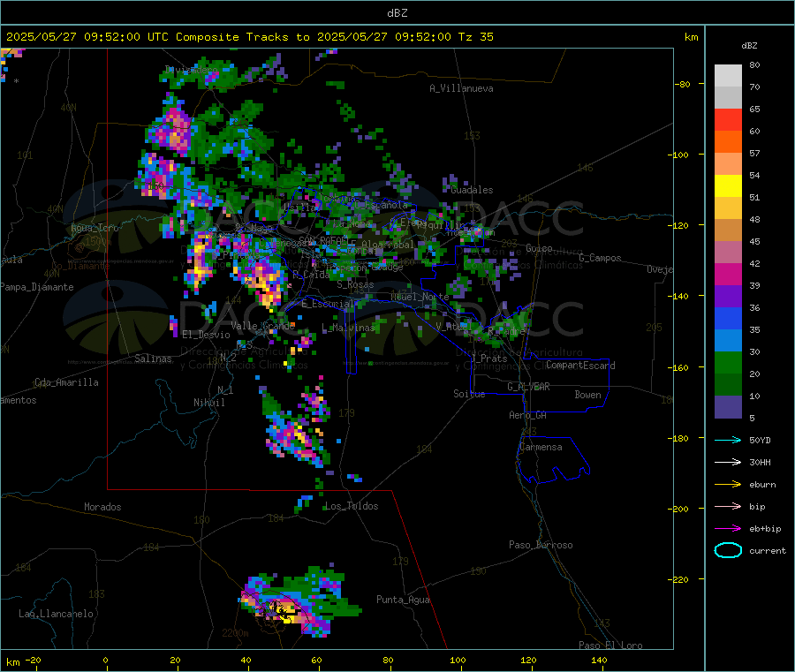Screen dimensions: 795x672
Task: Pick the light blue 30-35 dBZ legend swatch
Action: [728, 341]
